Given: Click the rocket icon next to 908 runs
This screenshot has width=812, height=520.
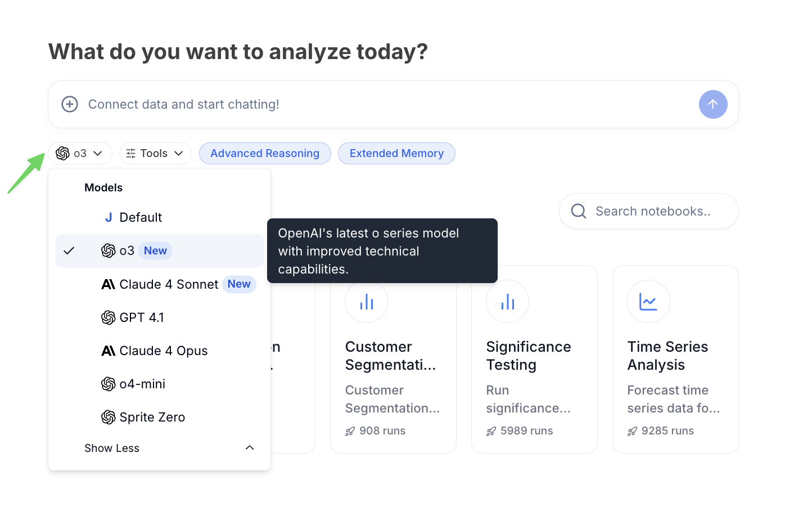Looking at the screenshot, I should 350,431.
